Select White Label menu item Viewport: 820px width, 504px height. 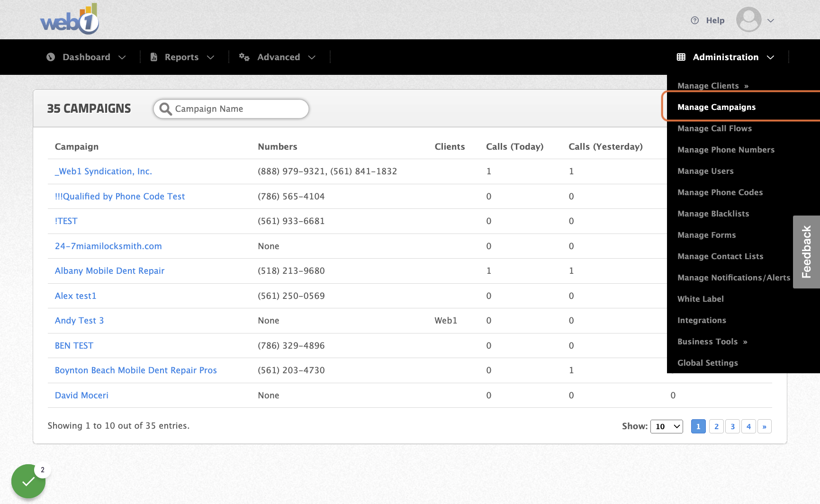[700, 299]
